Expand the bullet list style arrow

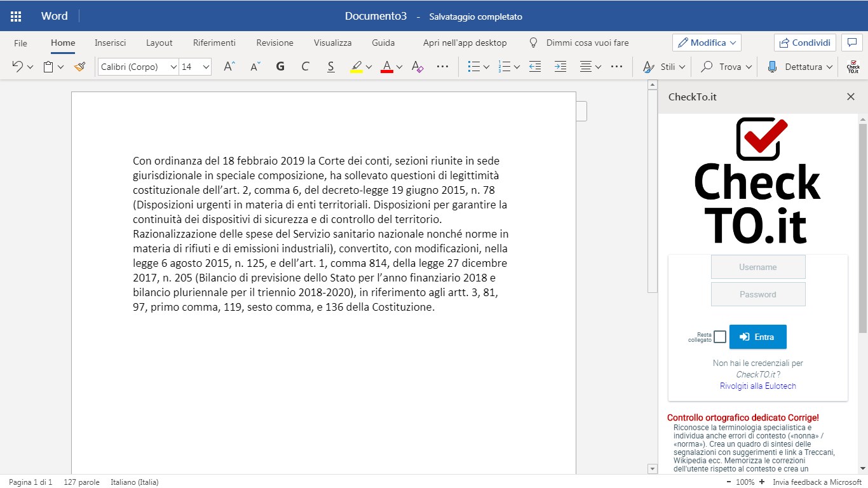(x=487, y=67)
